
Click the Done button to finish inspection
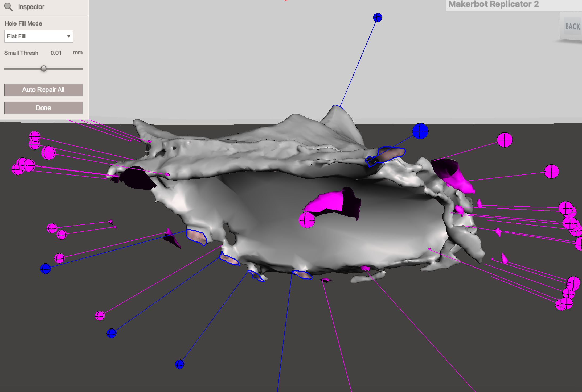(43, 108)
